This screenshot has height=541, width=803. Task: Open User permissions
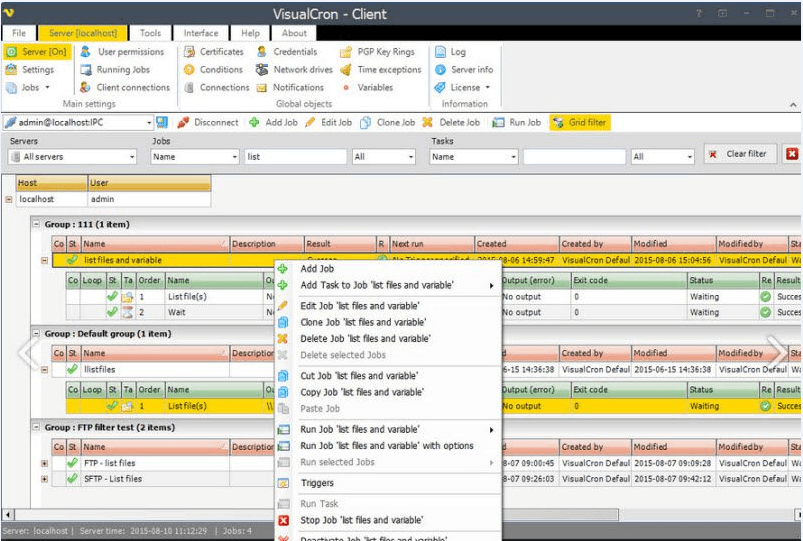[x=122, y=52]
